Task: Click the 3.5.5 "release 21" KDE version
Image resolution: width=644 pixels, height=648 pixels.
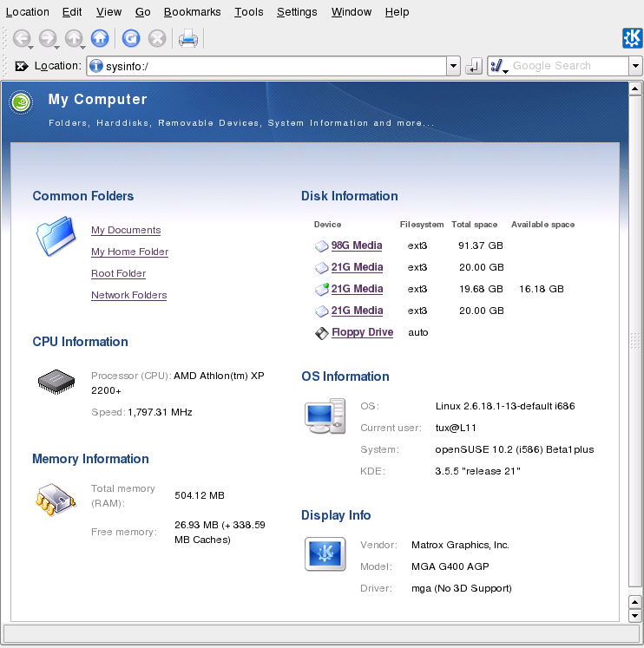Action: [477, 471]
